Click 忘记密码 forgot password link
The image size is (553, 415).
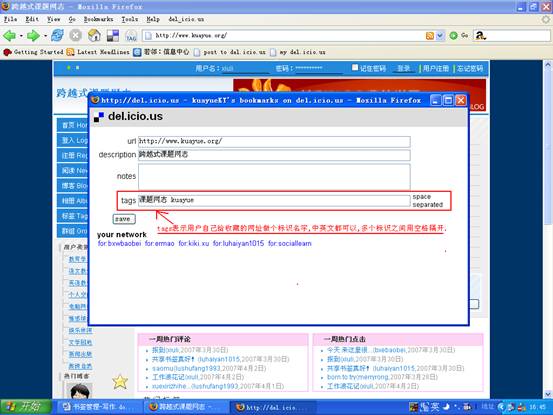(470, 68)
